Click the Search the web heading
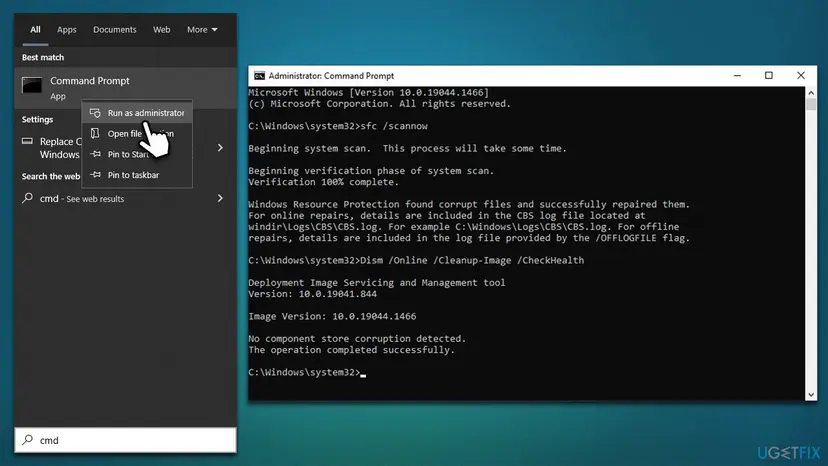This screenshot has width=828, height=466. [x=51, y=176]
